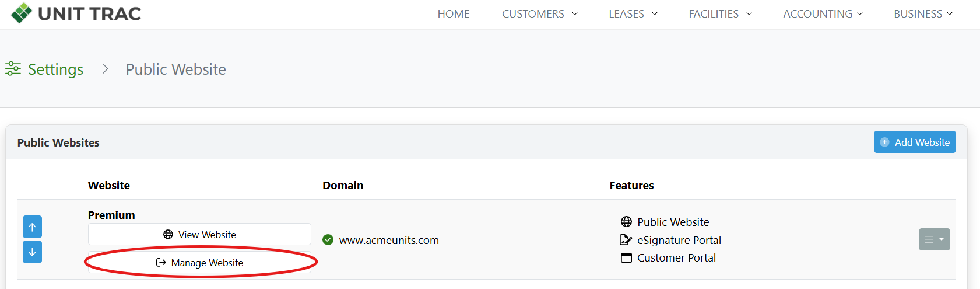Click the eSignature Portal icon
Image resolution: width=980 pixels, height=289 pixels.
626,240
